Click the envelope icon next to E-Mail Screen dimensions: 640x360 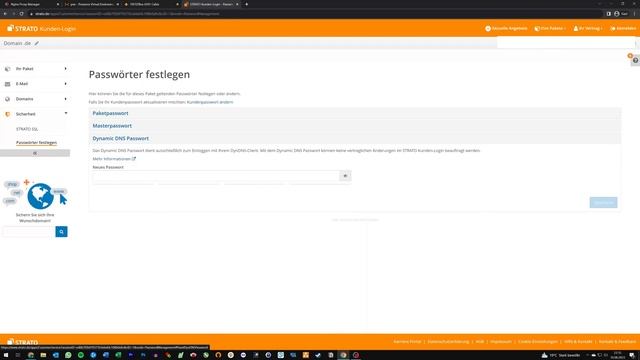click(7, 84)
